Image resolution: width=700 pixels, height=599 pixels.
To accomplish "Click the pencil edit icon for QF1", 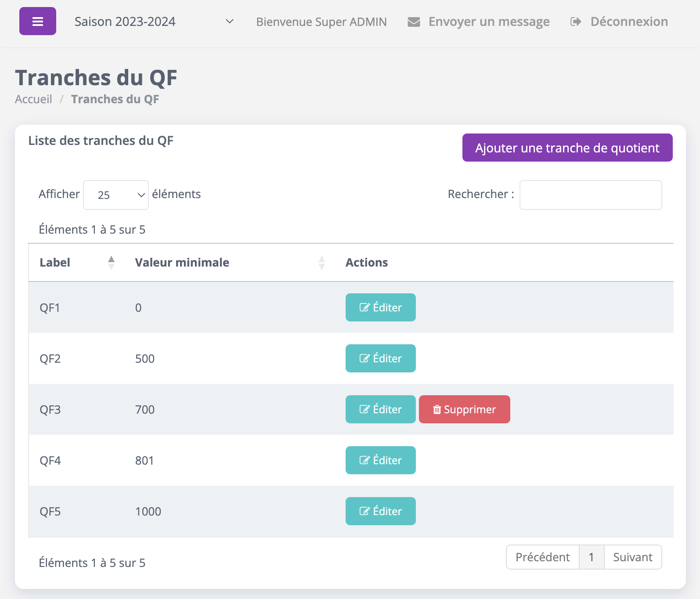I will pyautogui.click(x=364, y=307).
